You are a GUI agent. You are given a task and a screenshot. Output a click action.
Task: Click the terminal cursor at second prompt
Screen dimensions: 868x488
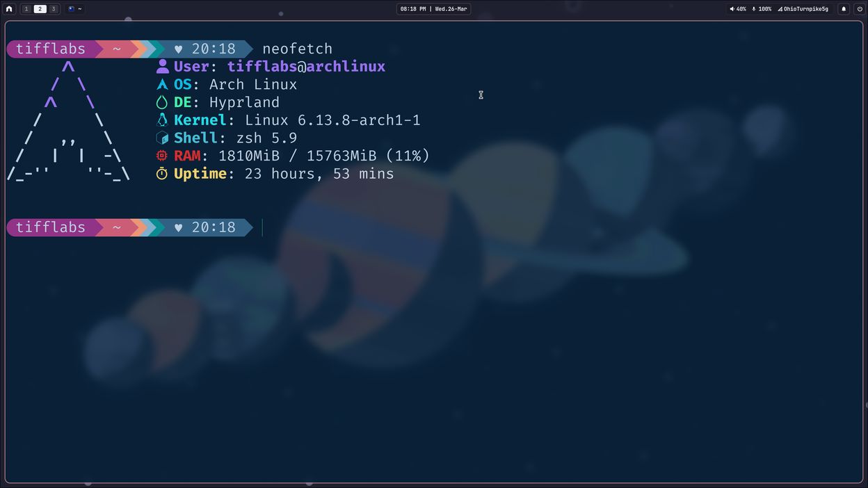262,227
